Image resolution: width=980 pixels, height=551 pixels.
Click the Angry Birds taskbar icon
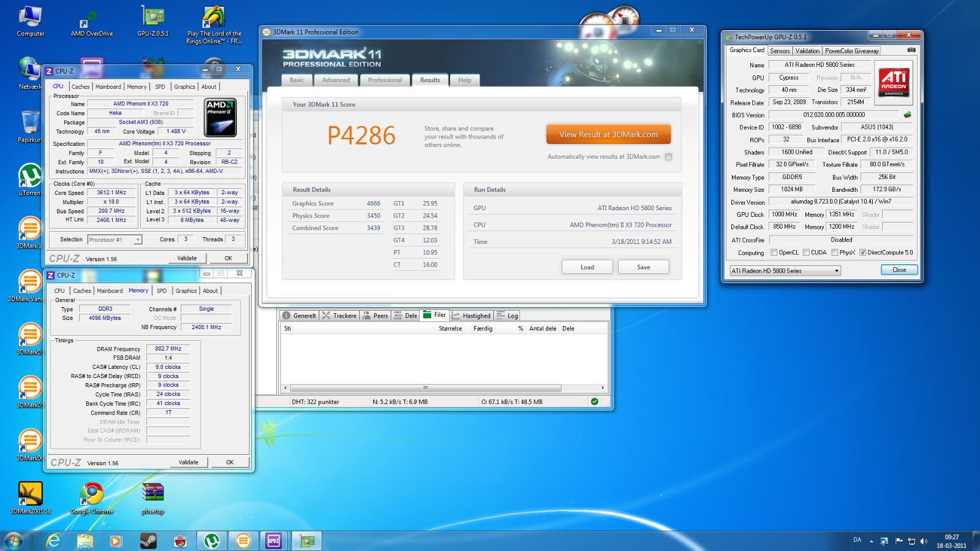[180, 541]
